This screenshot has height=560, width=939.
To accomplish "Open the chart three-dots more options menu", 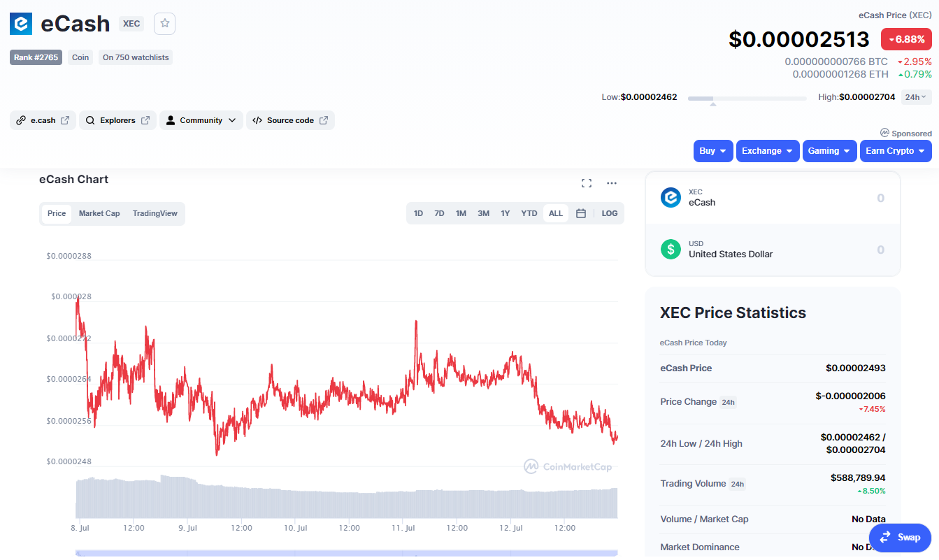I will point(612,183).
